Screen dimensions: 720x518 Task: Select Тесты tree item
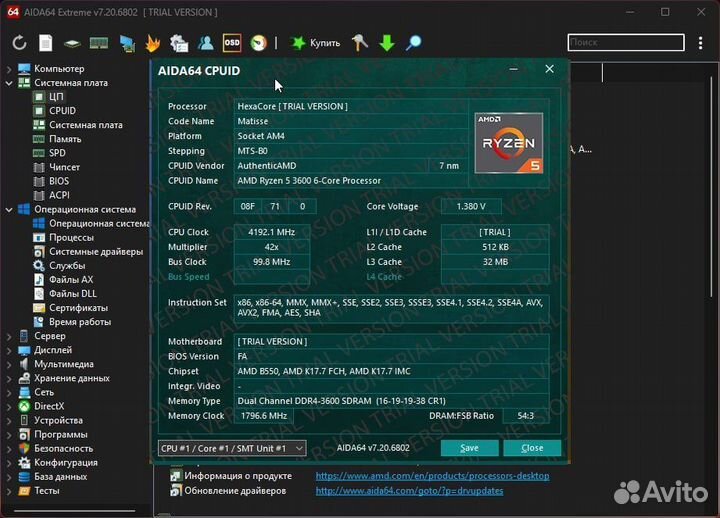pos(46,491)
